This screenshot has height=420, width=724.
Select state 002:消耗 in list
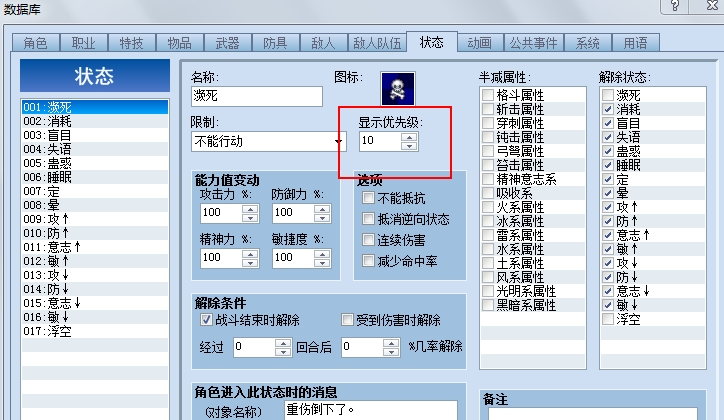point(95,121)
